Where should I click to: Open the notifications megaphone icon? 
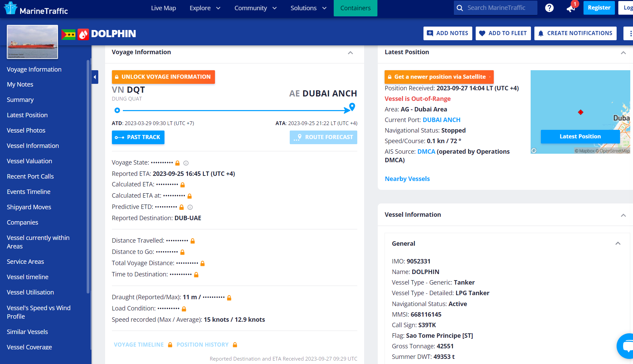[x=571, y=8]
